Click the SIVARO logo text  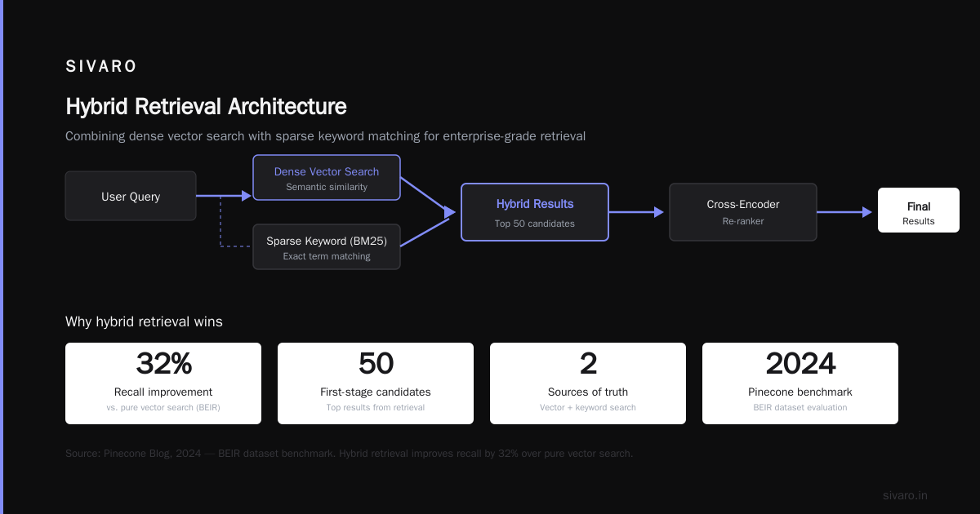(x=101, y=67)
